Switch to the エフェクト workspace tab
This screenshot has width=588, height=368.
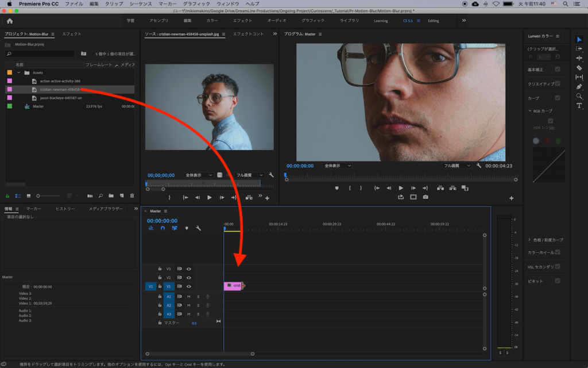242,21
